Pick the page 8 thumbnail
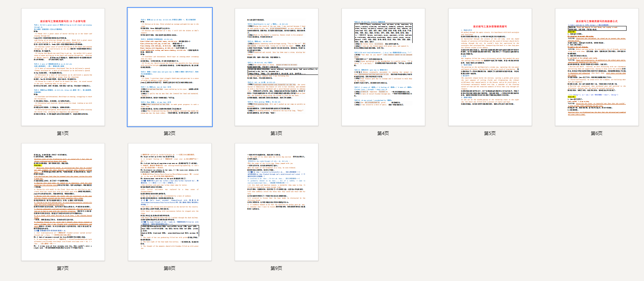The width and height of the screenshot is (644, 281). pos(170,202)
